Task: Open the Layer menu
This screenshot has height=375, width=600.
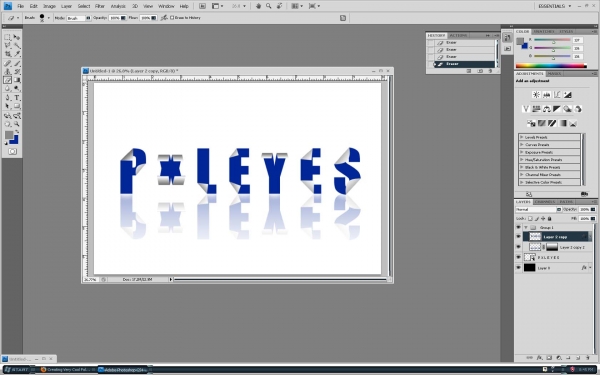Action: tap(67, 6)
